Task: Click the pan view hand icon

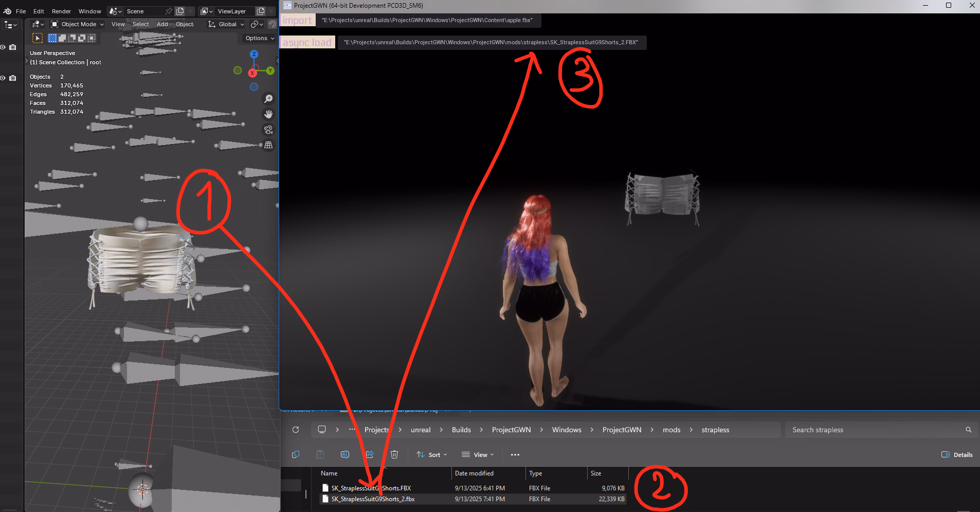Action: [x=268, y=114]
